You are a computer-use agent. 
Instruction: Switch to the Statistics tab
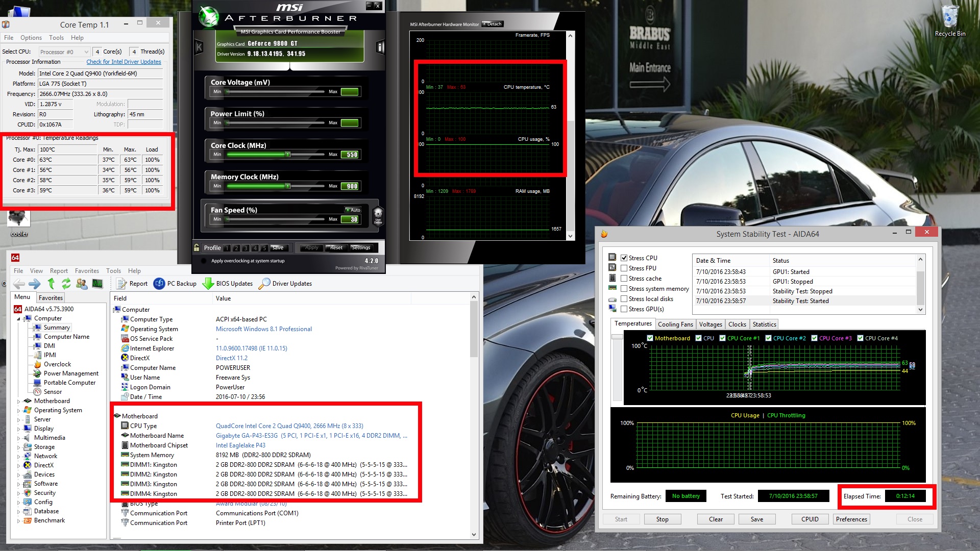(x=764, y=324)
